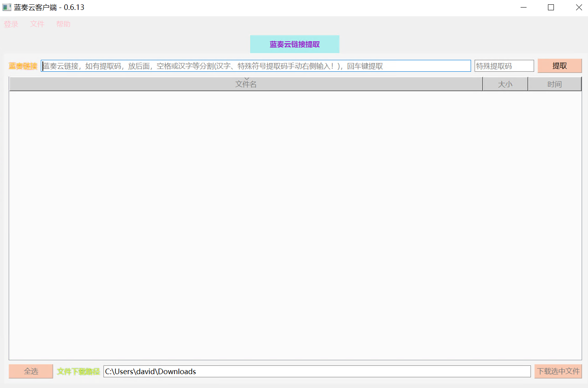The image size is (588, 388).
Task: Sort by the 时间 column header
Action: [555, 84]
